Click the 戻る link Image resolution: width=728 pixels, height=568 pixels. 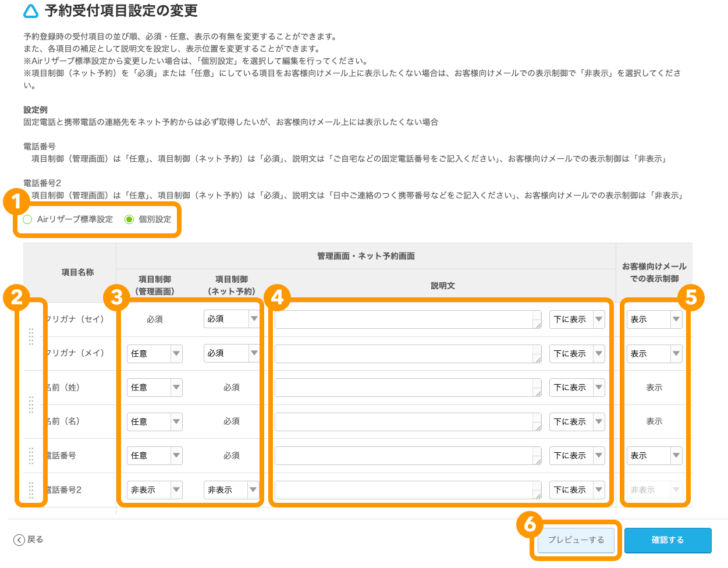pyautogui.click(x=30, y=539)
